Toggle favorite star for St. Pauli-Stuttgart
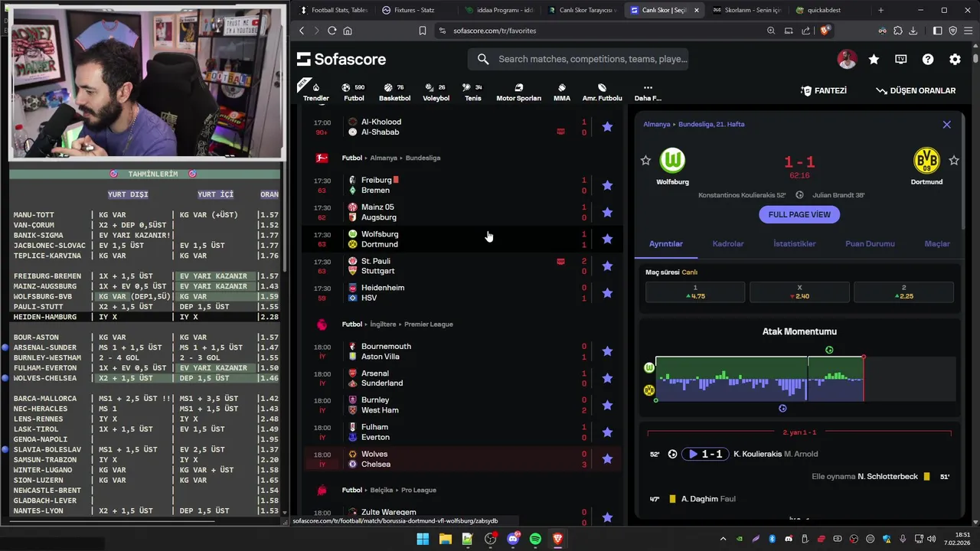Viewport: 980px width, 551px height. (x=607, y=266)
